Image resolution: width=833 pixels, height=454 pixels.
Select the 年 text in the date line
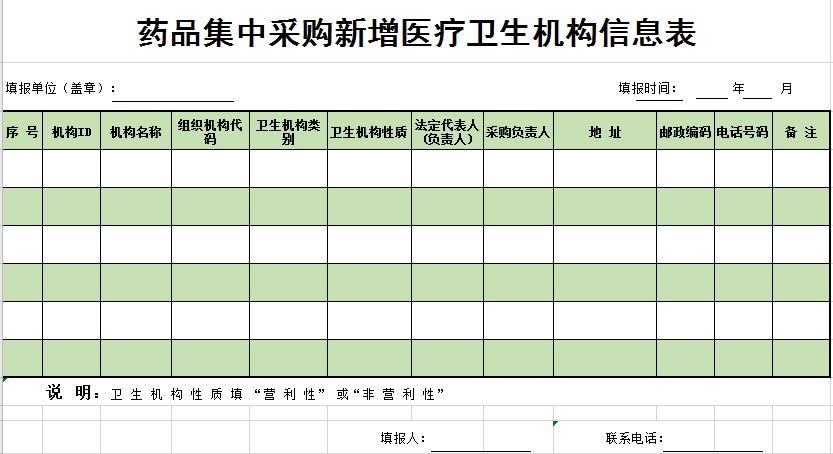[x=738, y=88]
